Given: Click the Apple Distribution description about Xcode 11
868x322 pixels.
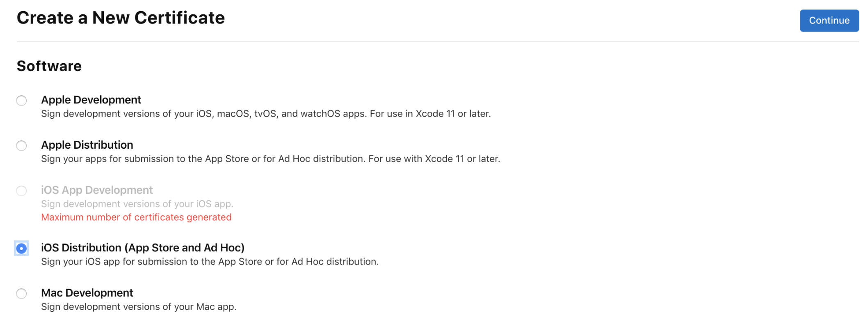Looking at the screenshot, I should click(270, 159).
